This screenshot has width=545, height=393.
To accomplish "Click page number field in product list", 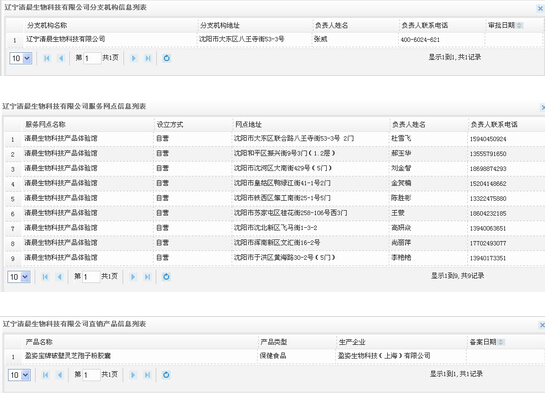I will tap(91, 375).
